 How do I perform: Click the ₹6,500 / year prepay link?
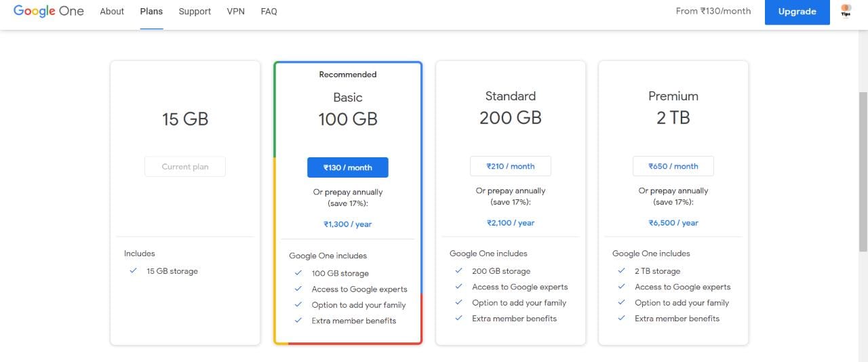click(673, 223)
